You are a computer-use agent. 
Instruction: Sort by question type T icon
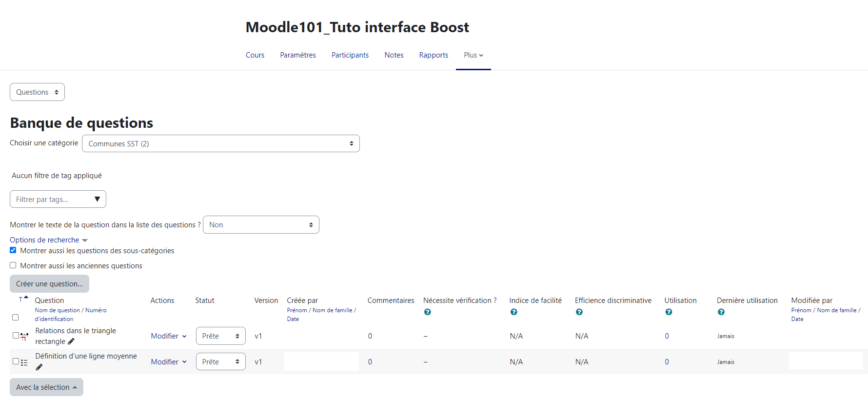coord(20,300)
